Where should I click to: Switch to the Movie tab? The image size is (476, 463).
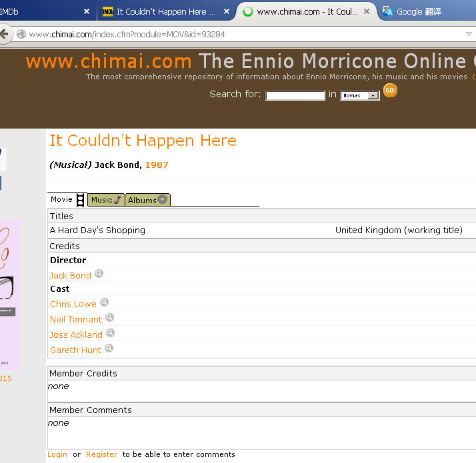(67, 199)
